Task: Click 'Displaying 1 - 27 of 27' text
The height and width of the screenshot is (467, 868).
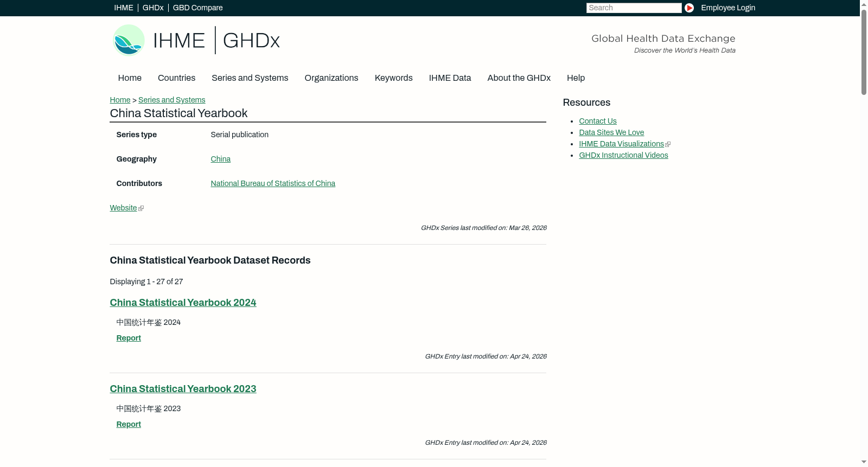Action: [146, 282]
